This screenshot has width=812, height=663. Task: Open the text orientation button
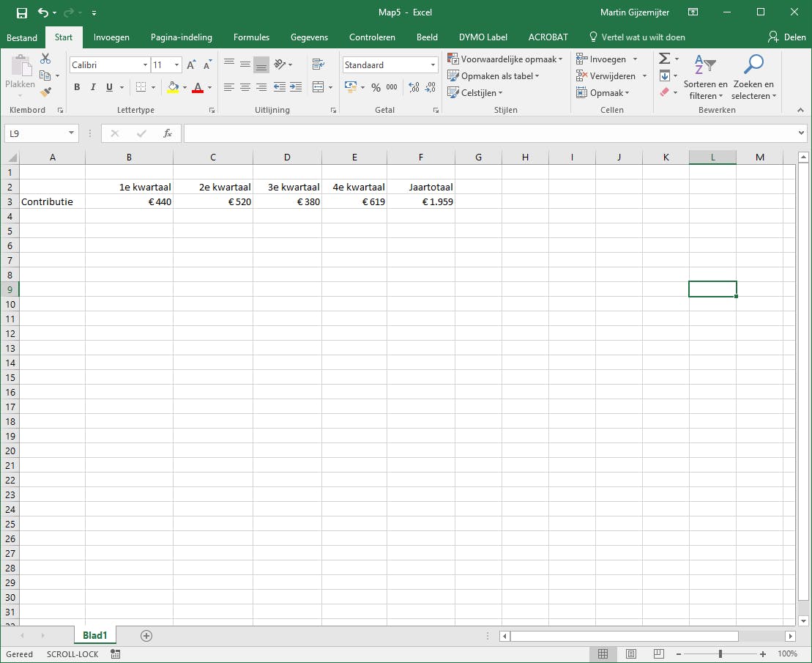[x=280, y=64]
